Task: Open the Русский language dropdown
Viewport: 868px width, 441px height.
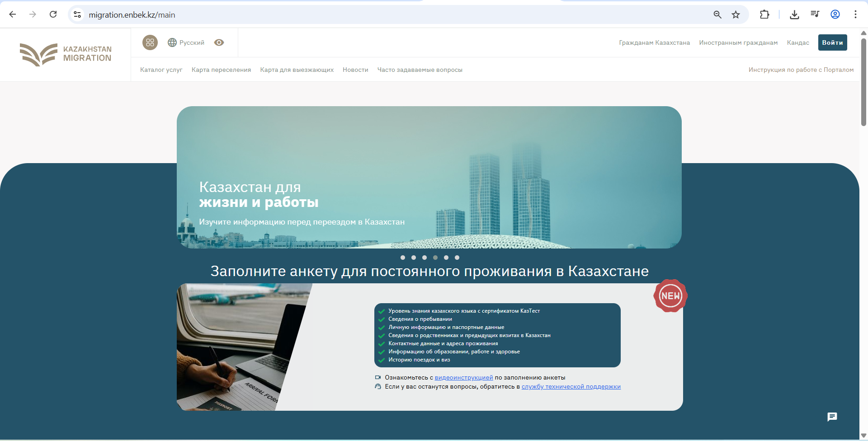Action: tap(186, 42)
